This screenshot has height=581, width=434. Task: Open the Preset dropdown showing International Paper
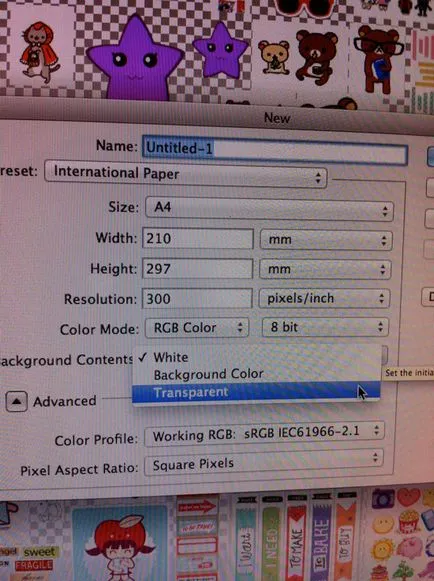(x=185, y=174)
